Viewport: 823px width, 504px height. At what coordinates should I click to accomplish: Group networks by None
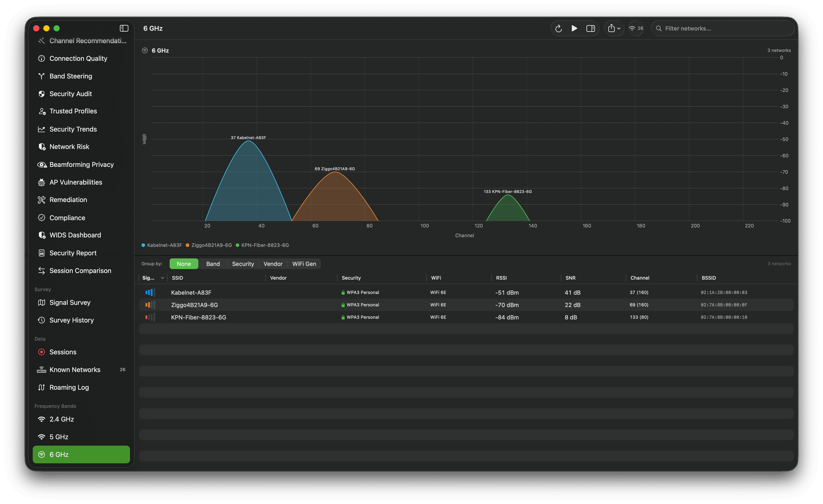(x=184, y=264)
